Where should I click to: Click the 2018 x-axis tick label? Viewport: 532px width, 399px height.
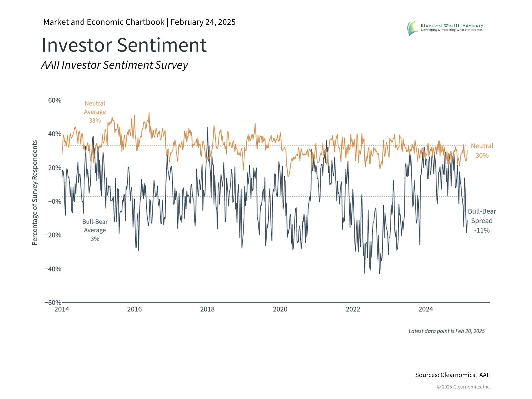point(207,309)
